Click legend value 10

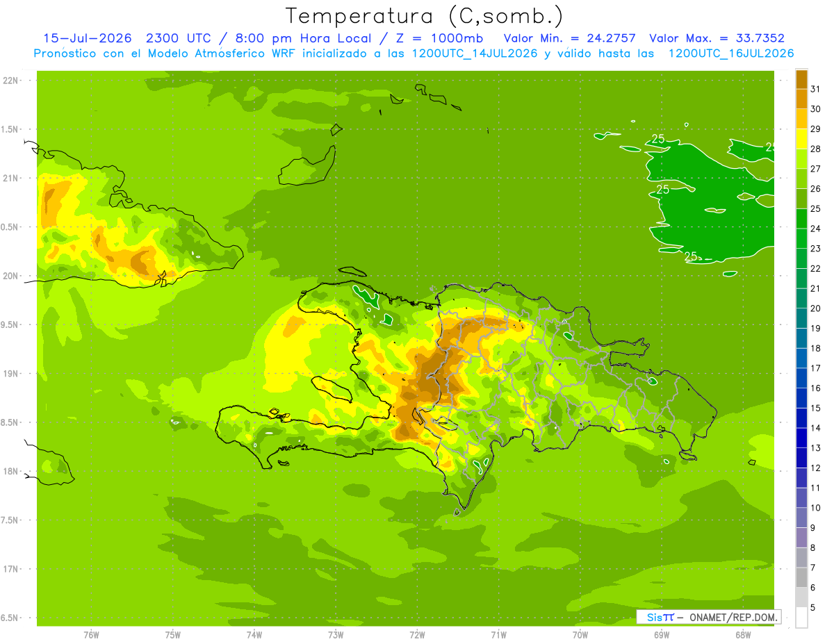[x=815, y=508]
